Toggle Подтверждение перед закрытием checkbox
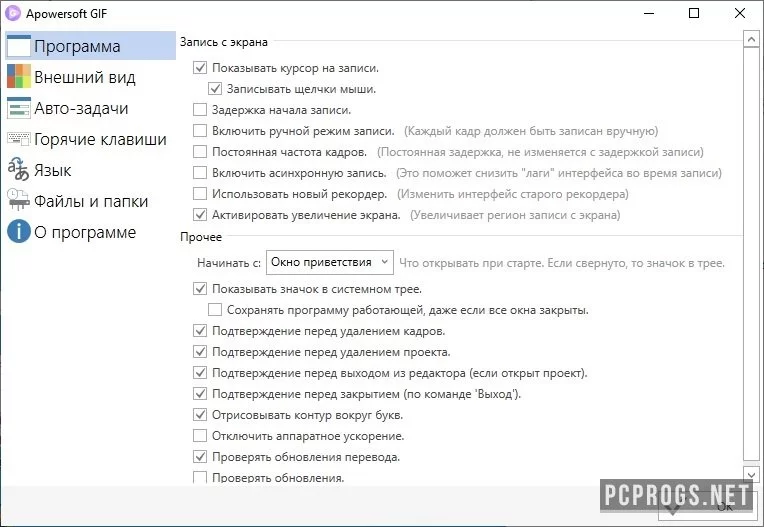The width and height of the screenshot is (764, 527). pyautogui.click(x=200, y=393)
